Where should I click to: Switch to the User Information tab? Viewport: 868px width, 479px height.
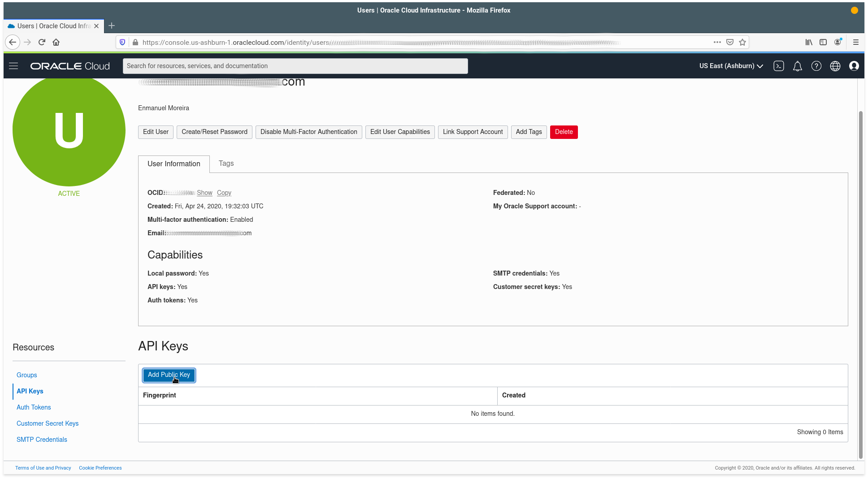(x=174, y=164)
